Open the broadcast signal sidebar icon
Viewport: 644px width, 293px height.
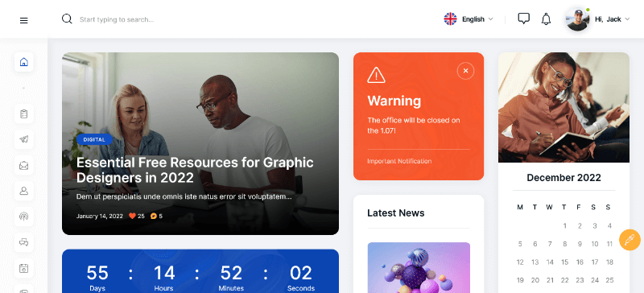24,217
